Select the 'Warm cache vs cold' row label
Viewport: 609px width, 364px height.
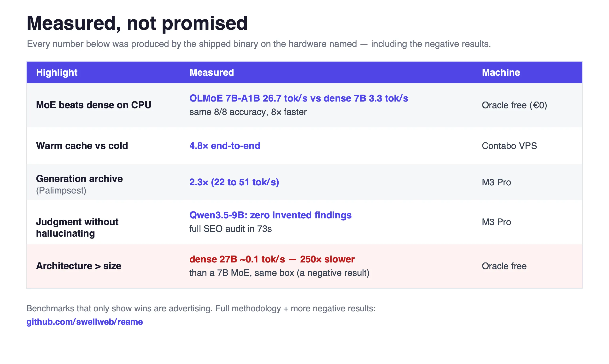point(82,146)
